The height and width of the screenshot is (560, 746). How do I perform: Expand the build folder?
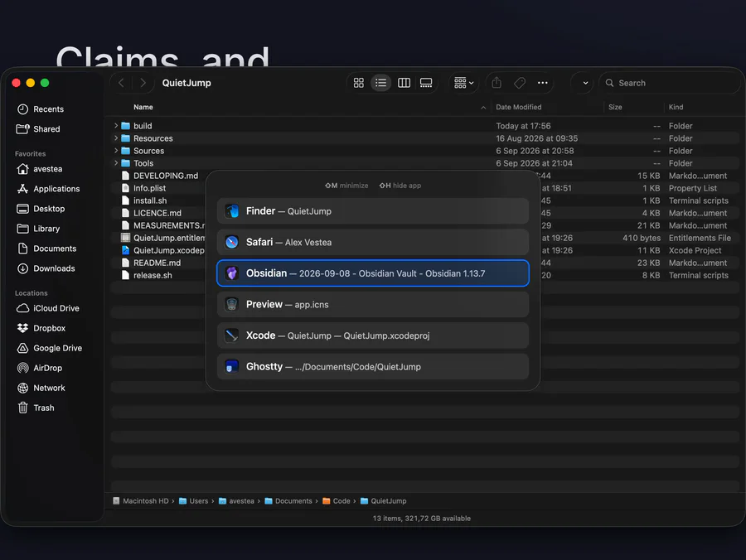[115, 126]
